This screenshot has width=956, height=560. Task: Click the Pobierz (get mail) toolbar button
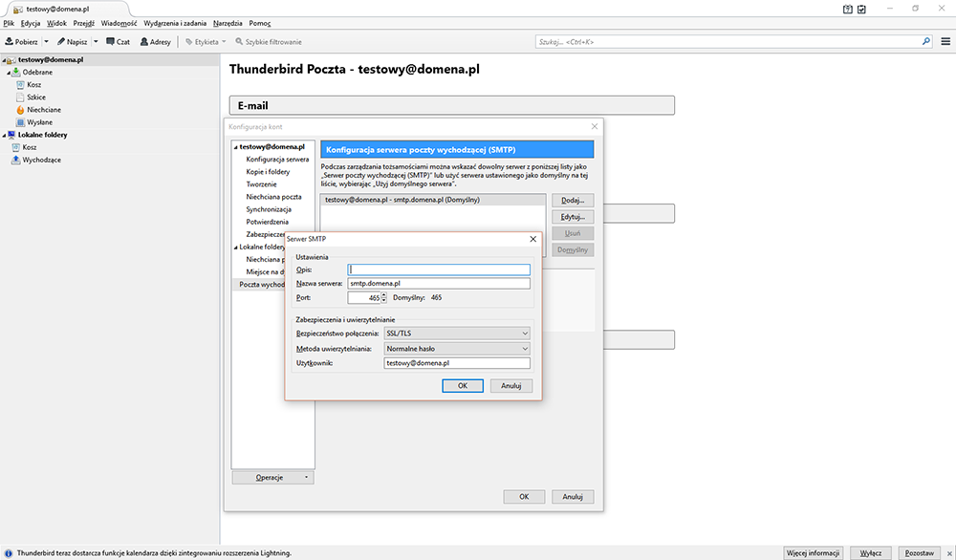click(22, 42)
